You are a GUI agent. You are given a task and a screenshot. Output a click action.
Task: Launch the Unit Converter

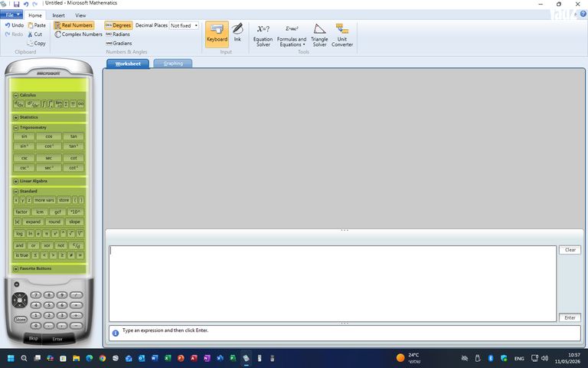point(342,35)
